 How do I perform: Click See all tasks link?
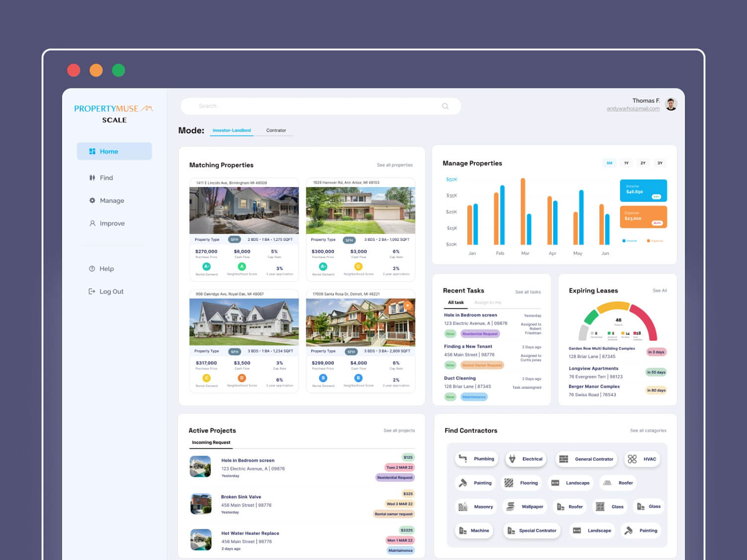click(x=528, y=292)
